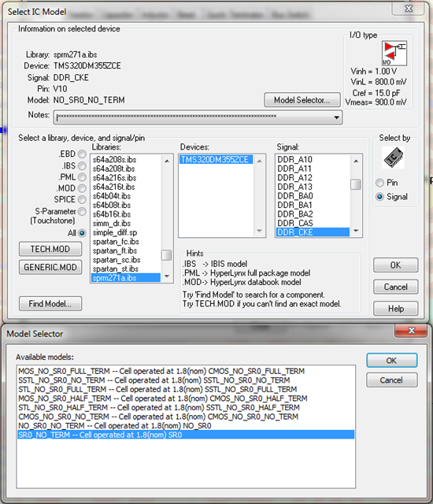Select library simm_dr.ibs
Screen dimensions: 433x504
pos(126,223)
